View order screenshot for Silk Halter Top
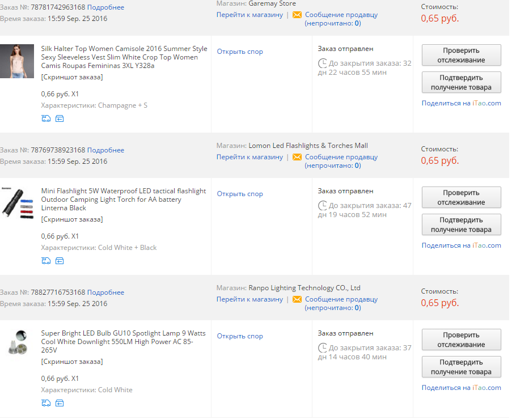This screenshot has height=420, width=516. tap(72, 77)
